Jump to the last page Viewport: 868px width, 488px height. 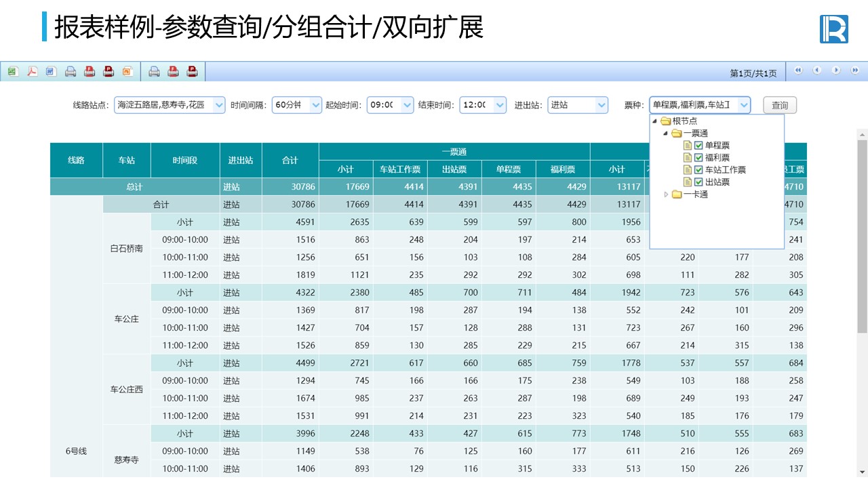click(x=854, y=70)
